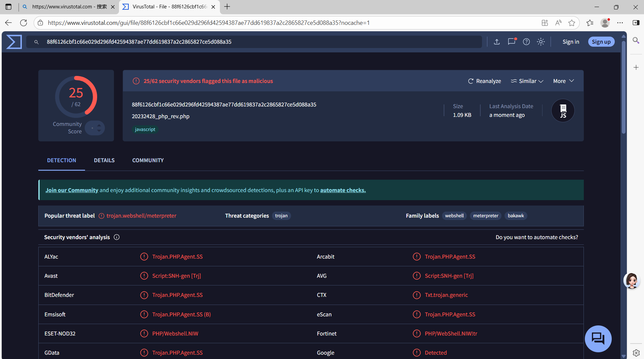Close the VirusTotal search browser tab

[x=113, y=7]
